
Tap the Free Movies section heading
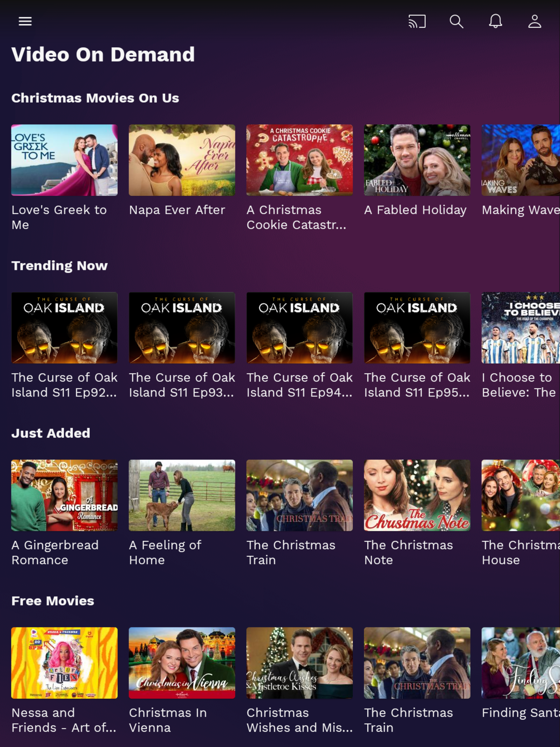tap(53, 601)
